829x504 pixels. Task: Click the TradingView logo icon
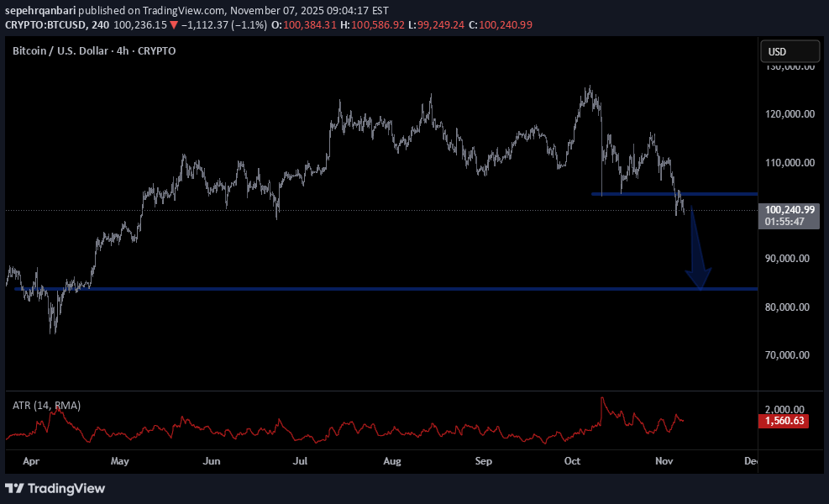(14, 488)
